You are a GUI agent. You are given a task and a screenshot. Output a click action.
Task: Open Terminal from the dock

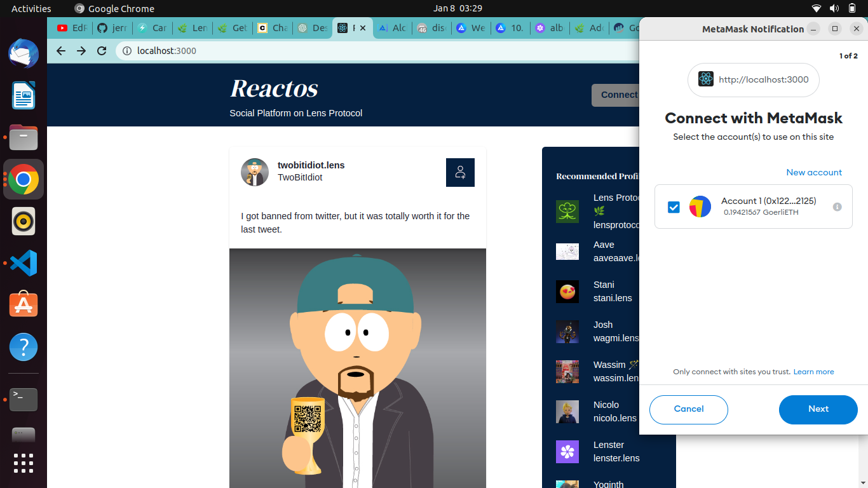tap(24, 400)
